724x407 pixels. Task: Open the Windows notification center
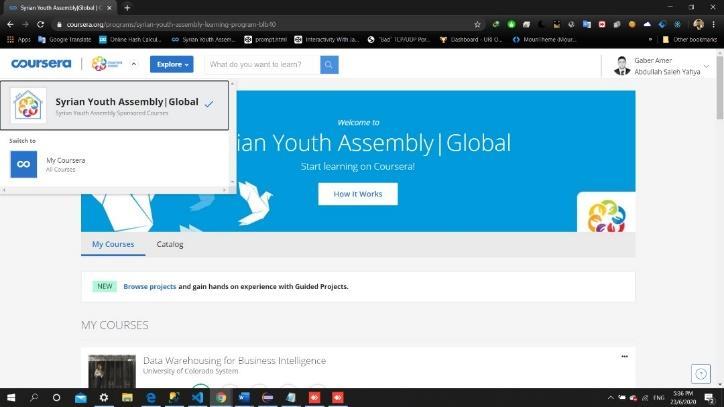click(x=709, y=397)
